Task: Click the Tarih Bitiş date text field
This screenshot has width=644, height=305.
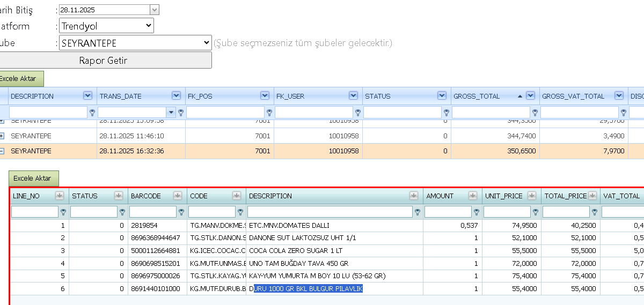Action: coord(104,10)
